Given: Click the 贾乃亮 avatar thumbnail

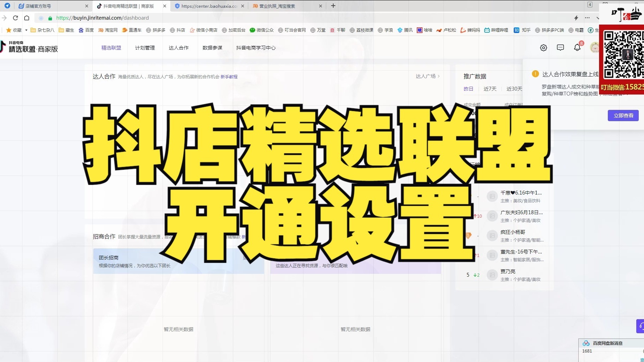Looking at the screenshot, I should pyautogui.click(x=492, y=275).
